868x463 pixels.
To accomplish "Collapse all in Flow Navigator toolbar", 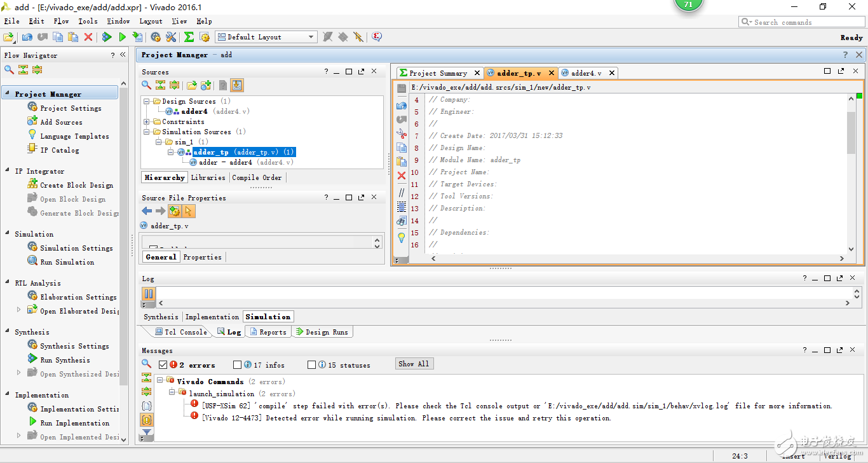I will (23, 70).
